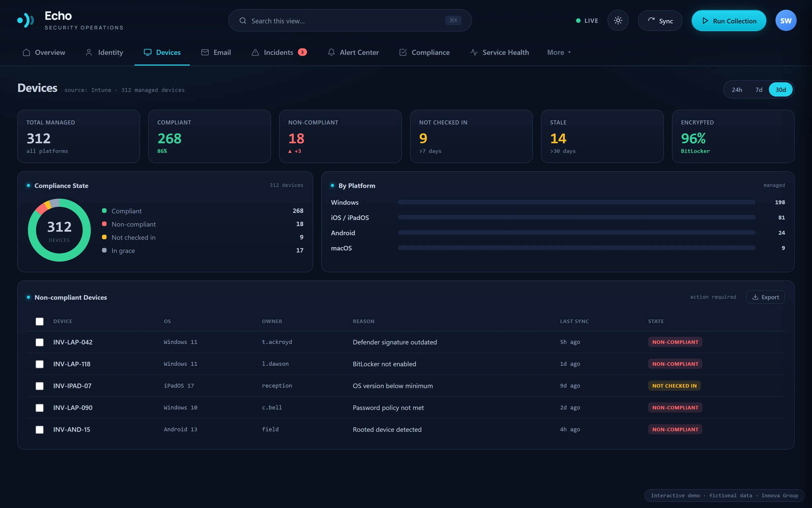Open the Email tab
The image size is (812, 508).
(x=216, y=52)
